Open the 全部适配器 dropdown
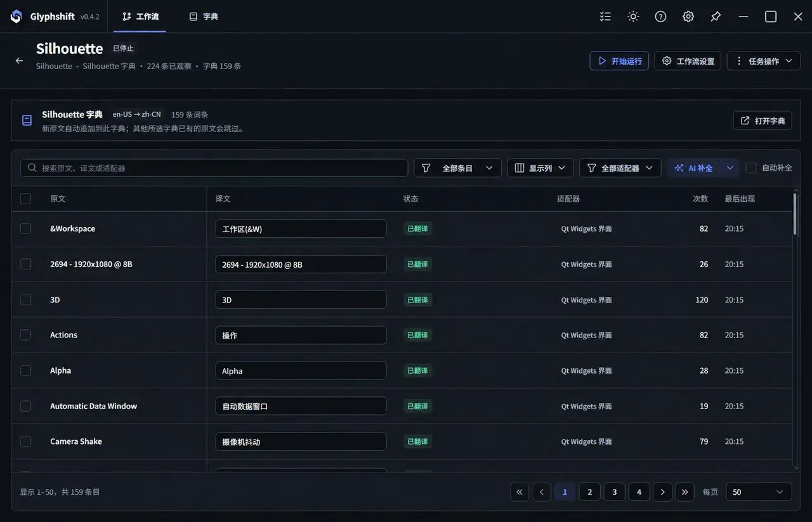Screen dimensions: 812x522 tap(620, 168)
